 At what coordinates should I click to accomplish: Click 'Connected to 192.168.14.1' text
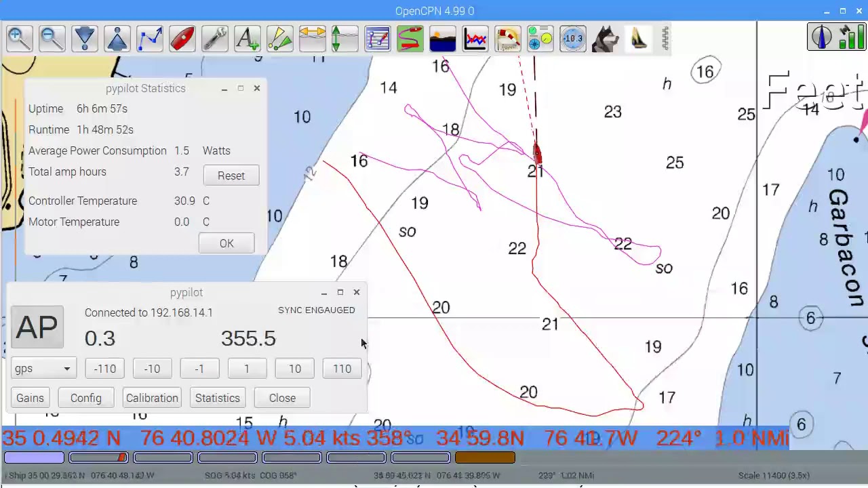(x=149, y=312)
